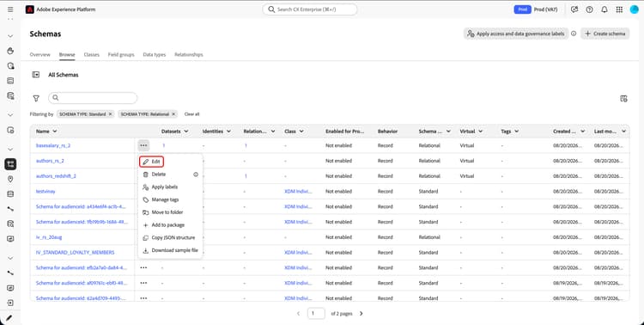Open the Relation... column header dropdown
This screenshot has height=325, width=644.
click(274, 132)
